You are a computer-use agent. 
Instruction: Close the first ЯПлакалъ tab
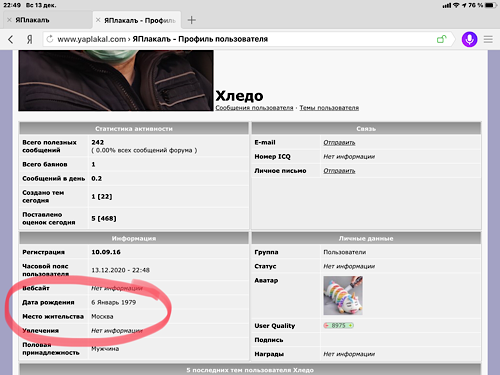(9, 20)
